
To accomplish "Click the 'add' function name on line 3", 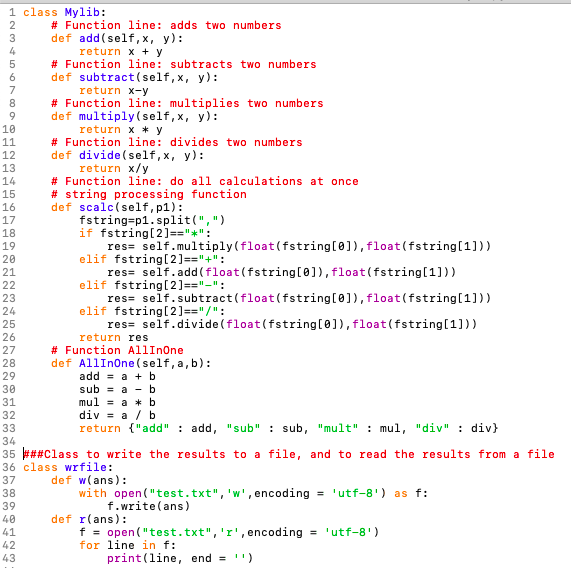I will 89,39.
